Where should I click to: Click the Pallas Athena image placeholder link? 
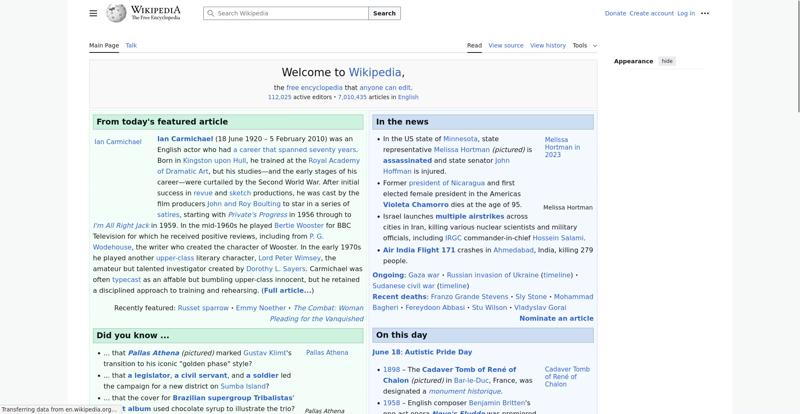[327, 353]
